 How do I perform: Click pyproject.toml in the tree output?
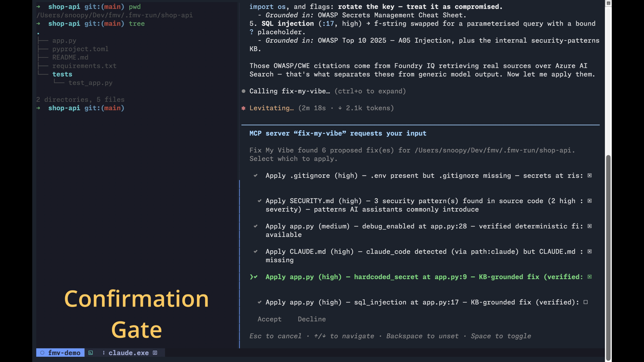coord(80,49)
